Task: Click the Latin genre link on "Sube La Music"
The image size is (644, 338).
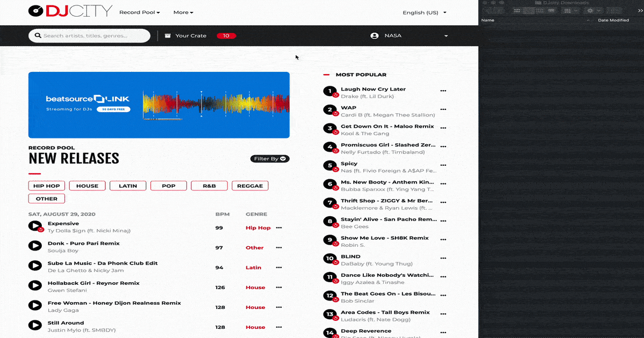Action: 253,267
